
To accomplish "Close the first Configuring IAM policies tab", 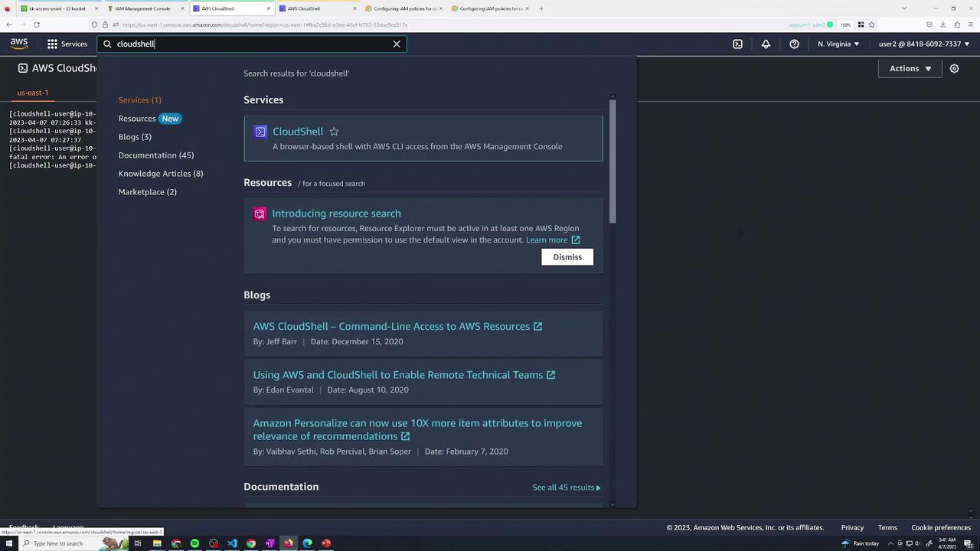I will point(441,8).
